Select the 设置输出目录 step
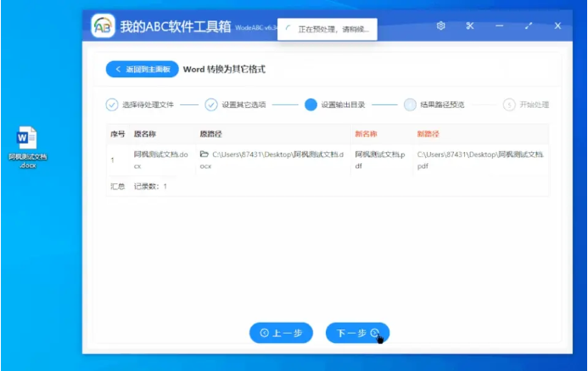Viewport: 588px width, 371px height. 334,104
